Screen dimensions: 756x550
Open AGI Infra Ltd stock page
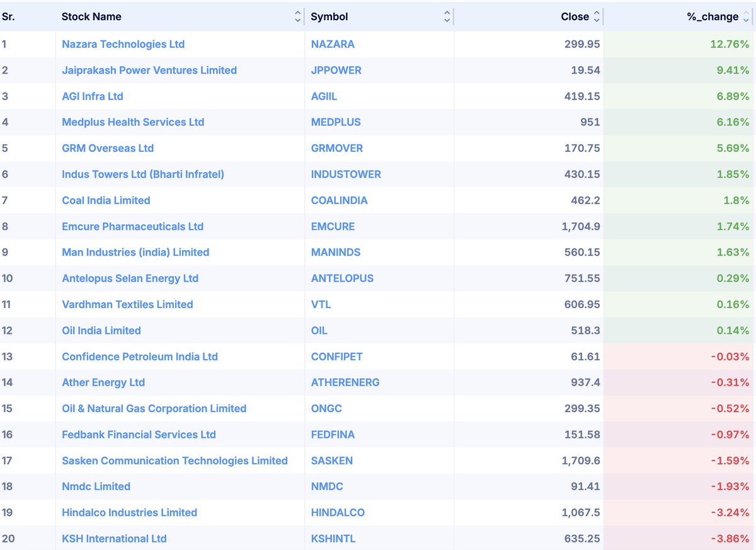tap(93, 96)
